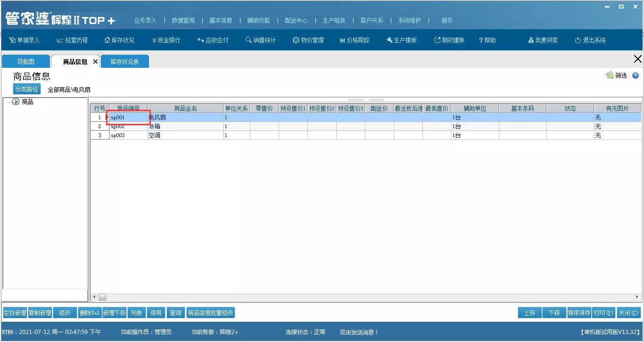This screenshot has height=342, width=644.
Task: Click the 商品信息批量修改 button
Action: point(211,312)
